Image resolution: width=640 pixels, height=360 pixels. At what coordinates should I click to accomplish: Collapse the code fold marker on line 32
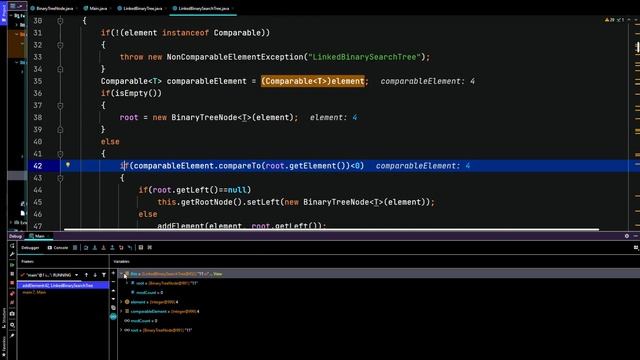[x=60, y=45]
